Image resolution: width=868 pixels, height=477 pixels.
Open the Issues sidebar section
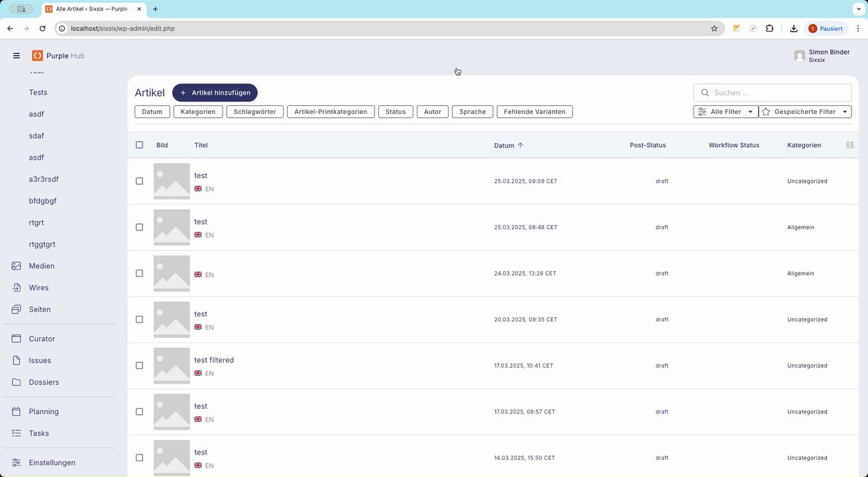tap(40, 360)
